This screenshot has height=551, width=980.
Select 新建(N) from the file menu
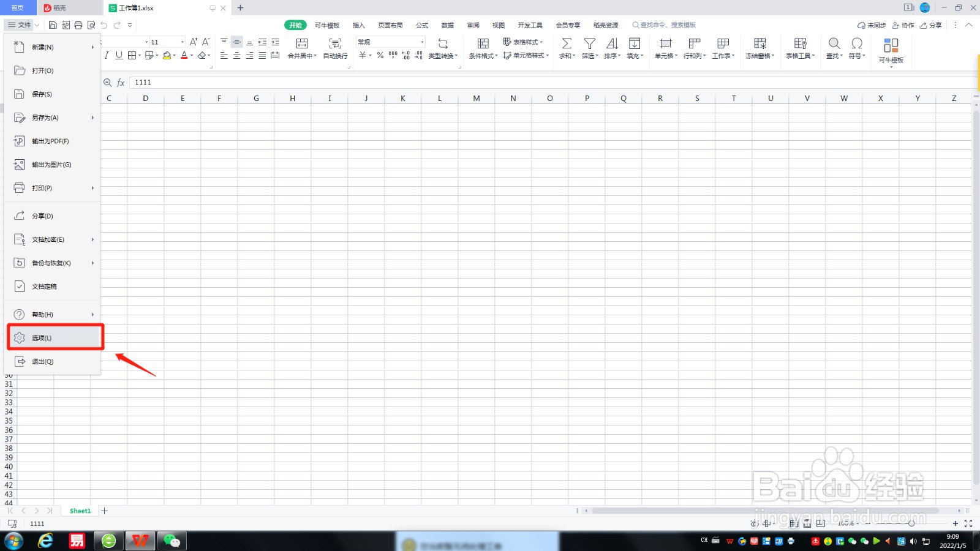53,47
